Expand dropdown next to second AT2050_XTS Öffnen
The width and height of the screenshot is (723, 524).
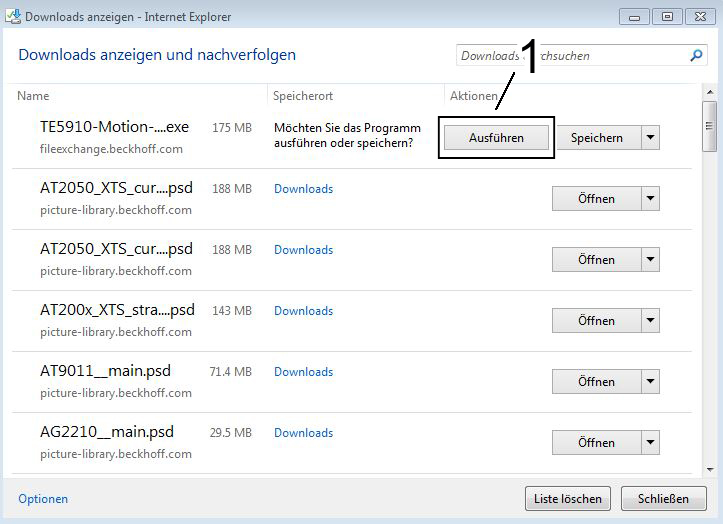tap(651, 260)
